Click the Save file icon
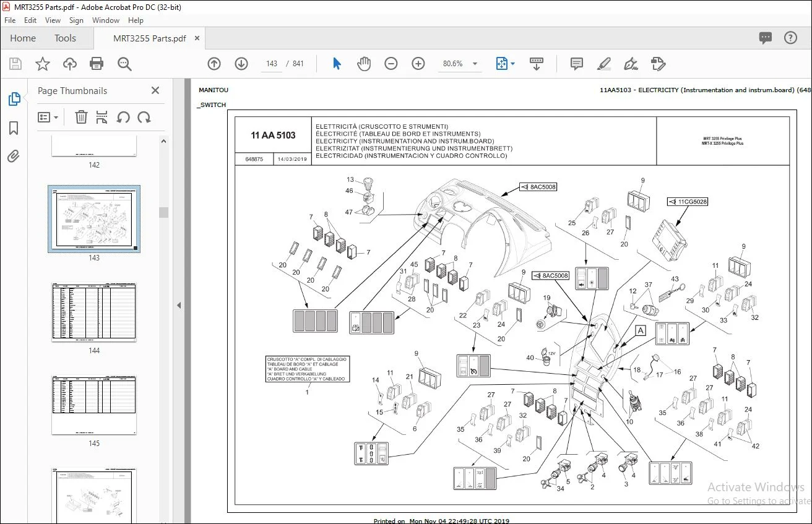Image resolution: width=812 pixels, height=524 pixels. coord(15,64)
